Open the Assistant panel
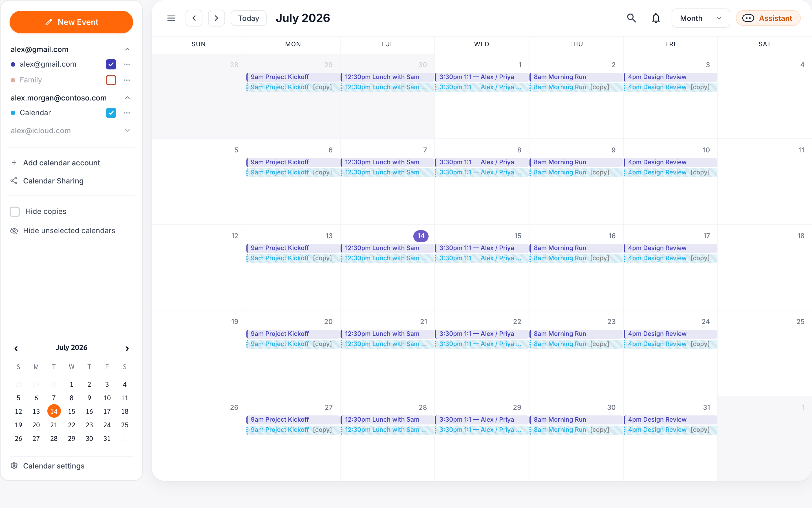Screen dimensions: 812x508 (768, 18)
